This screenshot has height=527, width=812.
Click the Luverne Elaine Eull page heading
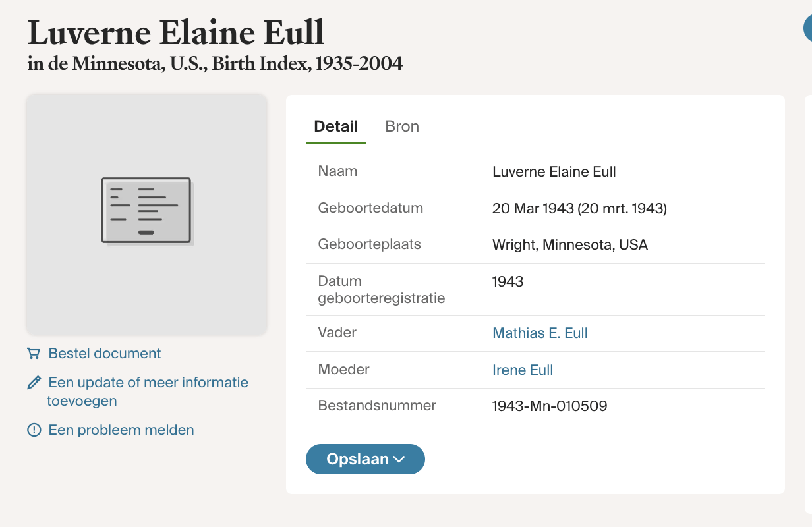click(176, 32)
